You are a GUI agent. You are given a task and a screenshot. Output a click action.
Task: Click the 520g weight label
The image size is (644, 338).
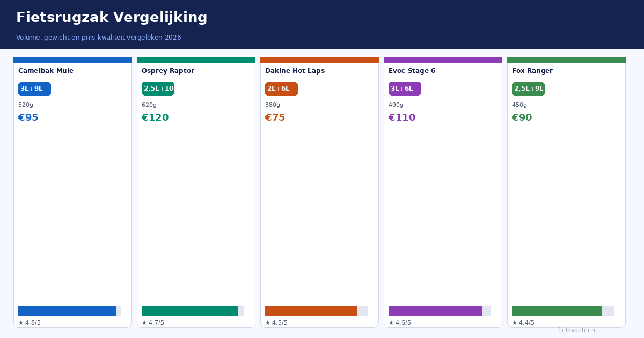(26, 105)
